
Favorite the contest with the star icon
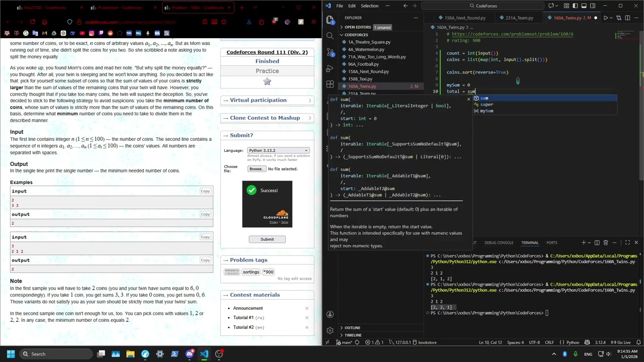point(267,81)
